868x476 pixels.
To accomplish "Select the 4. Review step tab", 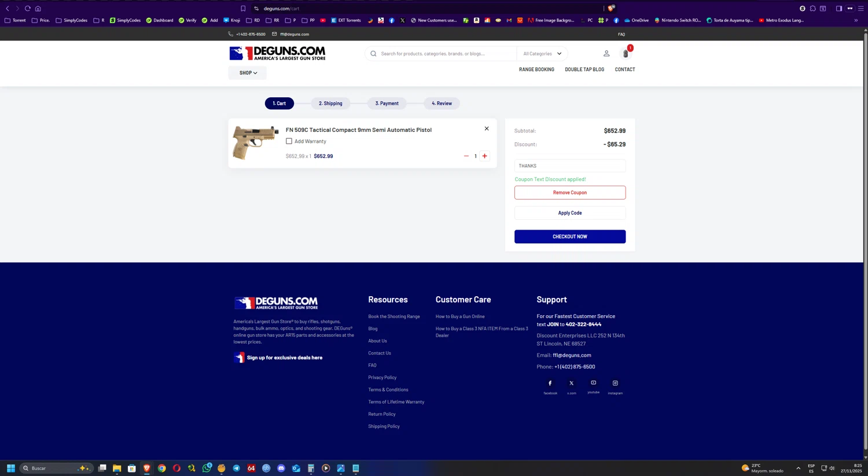I will [x=442, y=104].
